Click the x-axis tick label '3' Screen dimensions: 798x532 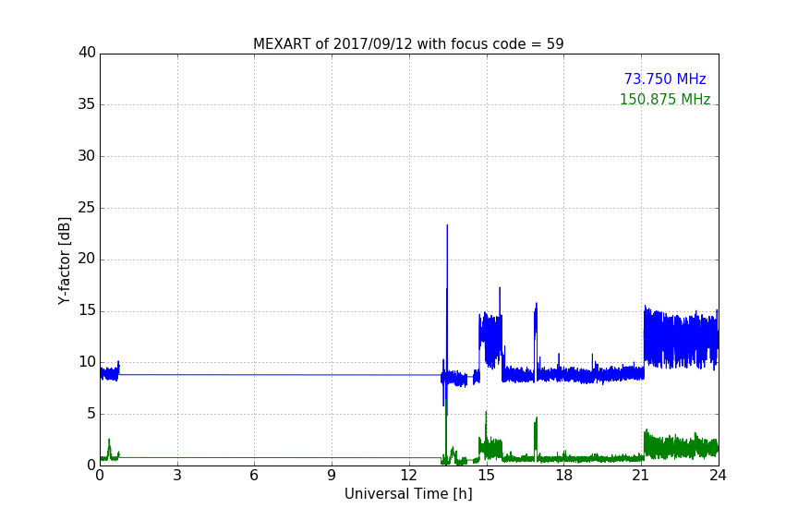point(177,476)
